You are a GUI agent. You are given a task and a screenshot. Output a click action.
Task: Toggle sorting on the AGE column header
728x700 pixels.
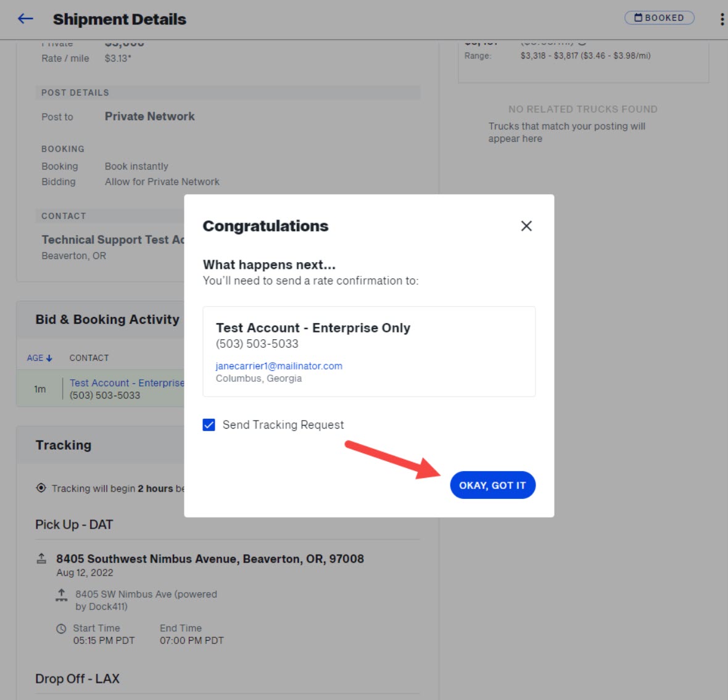click(35, 358)
